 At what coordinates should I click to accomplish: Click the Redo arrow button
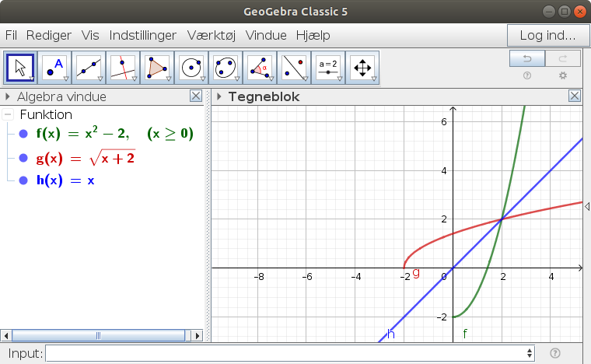563,58
